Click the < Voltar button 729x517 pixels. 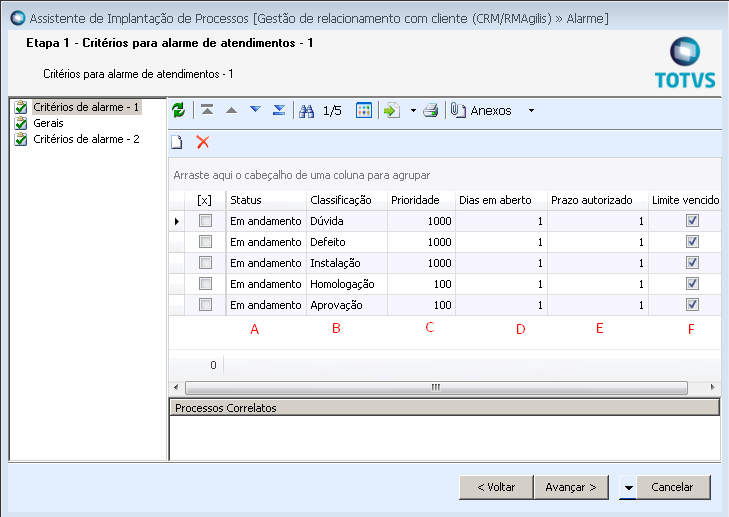pyautogui.click(x=496, y=487)
